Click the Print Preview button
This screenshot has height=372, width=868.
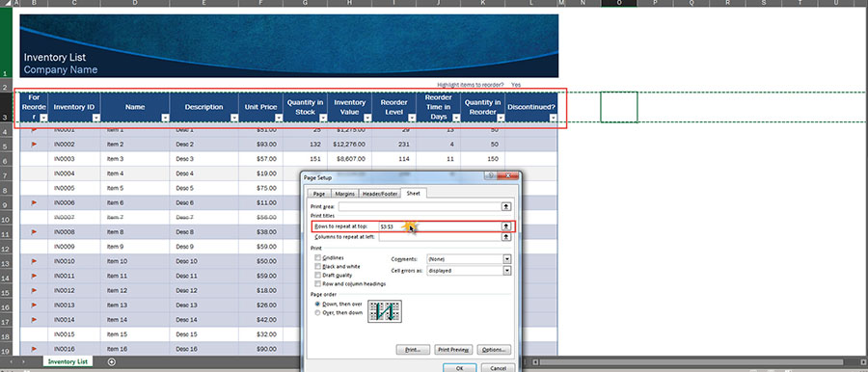(453, 350)
